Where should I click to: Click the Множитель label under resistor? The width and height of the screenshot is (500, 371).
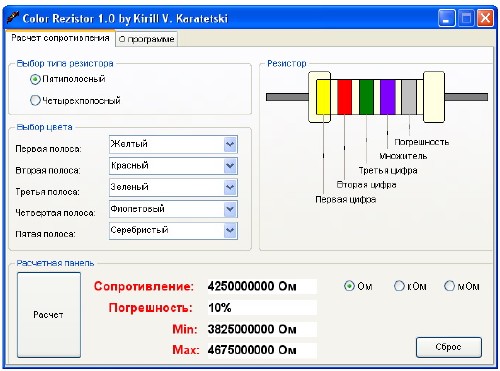[x=403, y=156]
